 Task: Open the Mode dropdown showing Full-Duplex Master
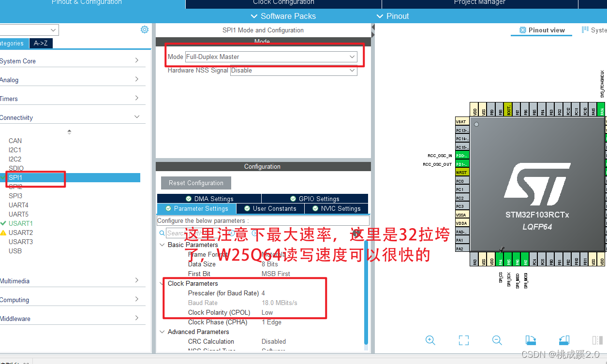tap(271, 57)
